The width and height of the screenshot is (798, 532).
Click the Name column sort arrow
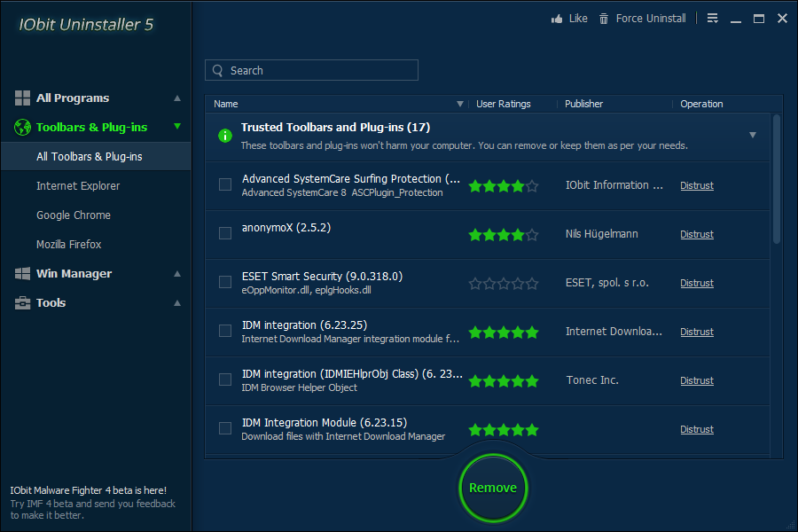point(459,104)
